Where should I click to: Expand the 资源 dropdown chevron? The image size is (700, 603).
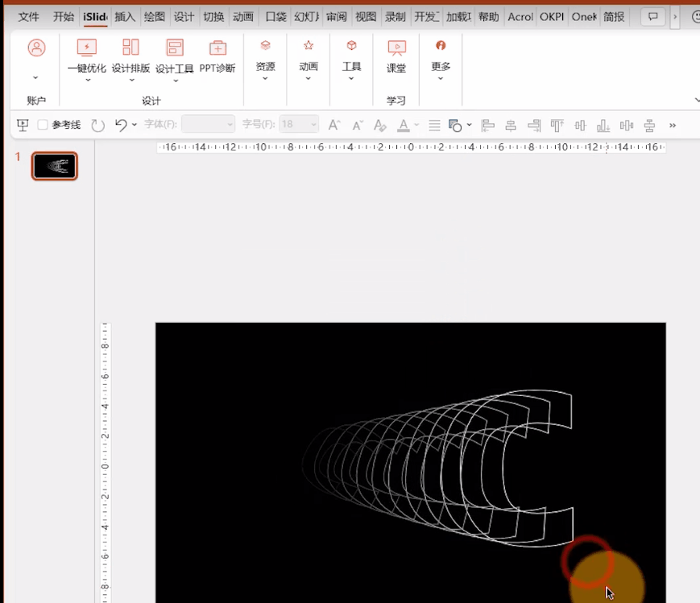click(265, 78)
